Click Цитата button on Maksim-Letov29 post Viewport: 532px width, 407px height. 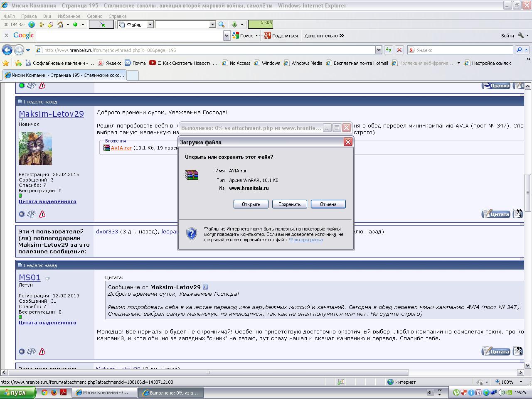click(496, 214)
